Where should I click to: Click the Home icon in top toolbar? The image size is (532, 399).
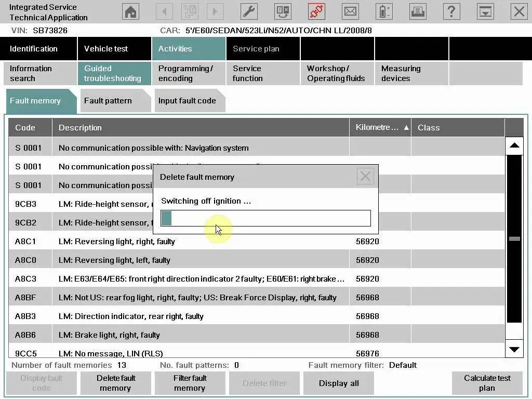(131, 12)
